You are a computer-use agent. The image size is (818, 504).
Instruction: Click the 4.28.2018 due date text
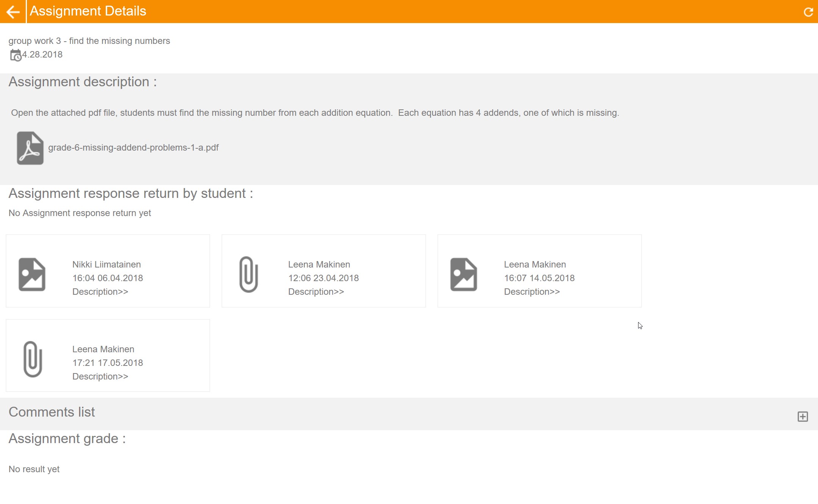click(42, 54)
